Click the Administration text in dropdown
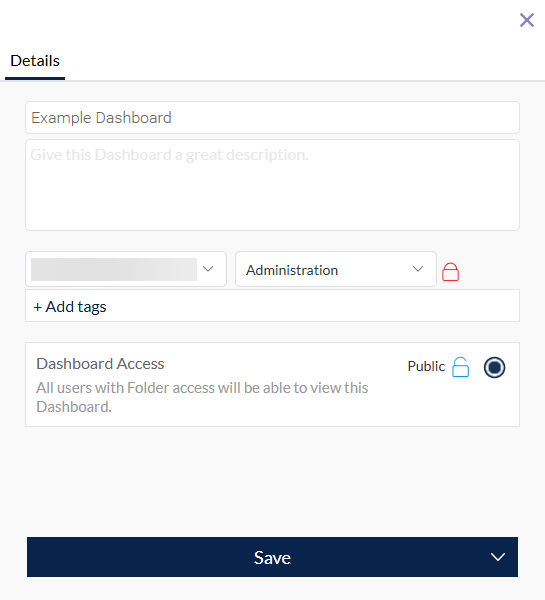Screen dimensions: 545x600 click(x=292, y=270)
